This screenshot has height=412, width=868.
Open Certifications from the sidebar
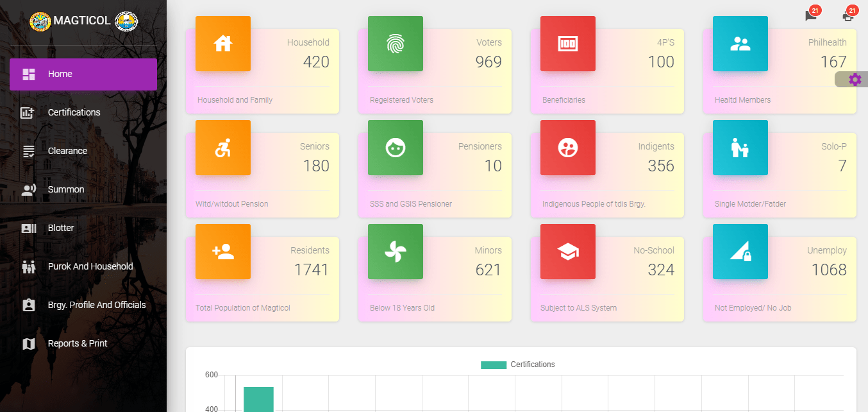tap(74, 113)
